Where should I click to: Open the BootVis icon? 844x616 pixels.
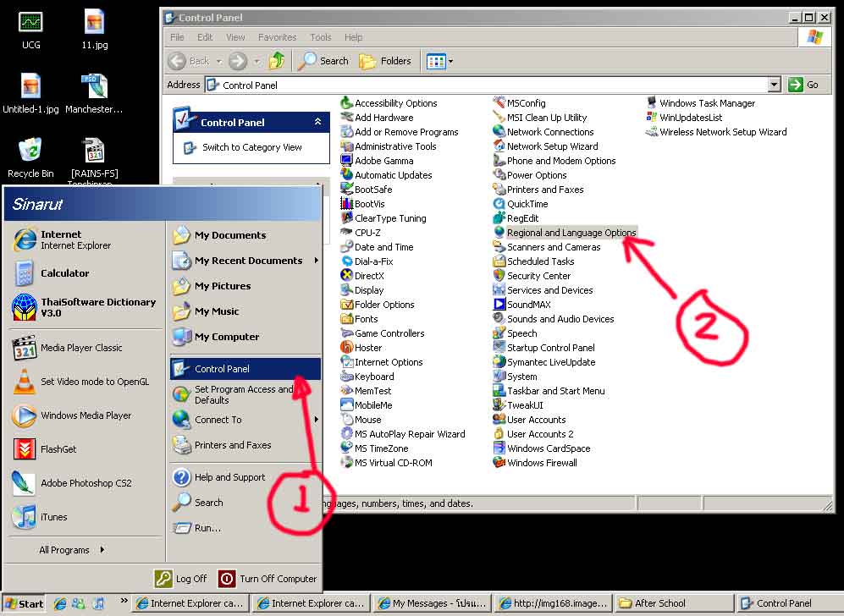click(x=363, y=204)
